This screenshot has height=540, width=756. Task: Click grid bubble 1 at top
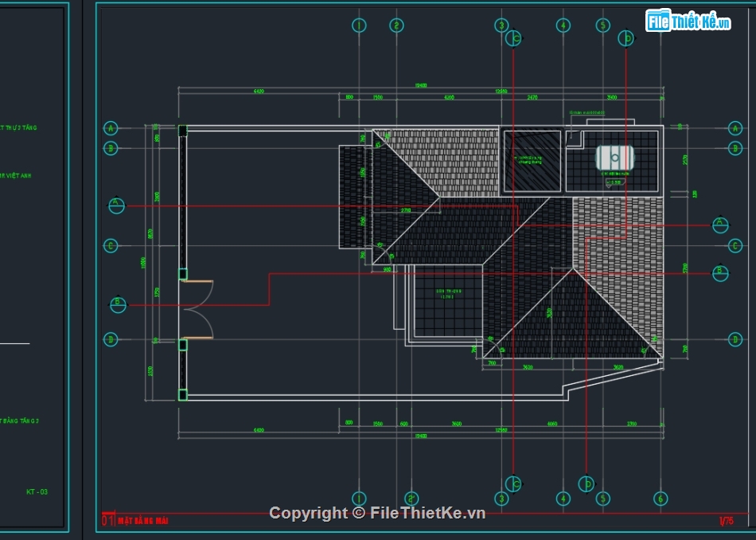(x=359, y=25)
